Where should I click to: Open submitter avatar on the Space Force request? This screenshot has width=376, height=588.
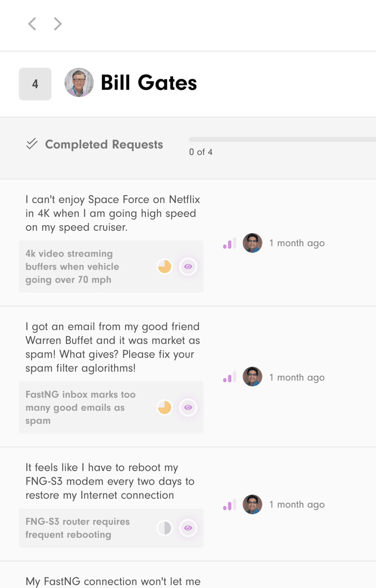pyautogui.click(x=253, y=243)
